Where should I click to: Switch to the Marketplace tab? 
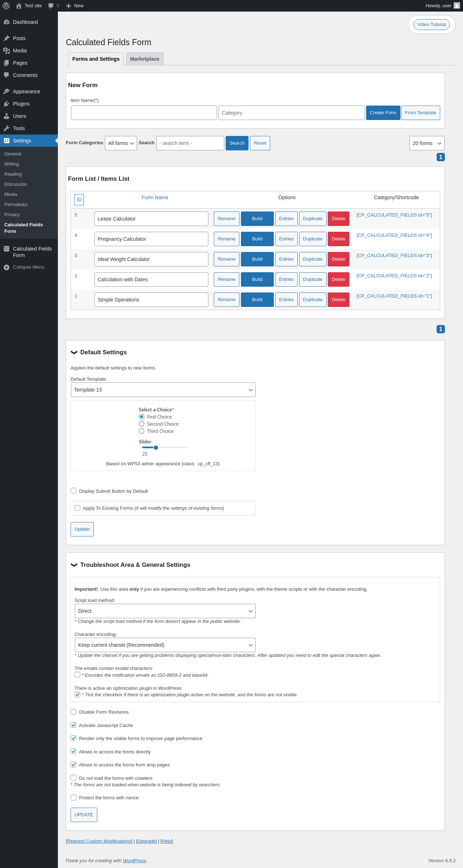point(145,59)
